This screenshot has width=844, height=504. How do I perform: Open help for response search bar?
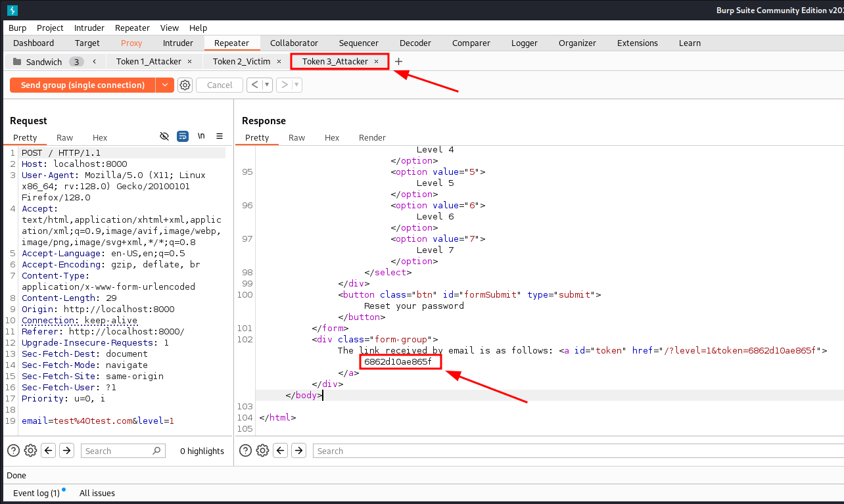(245, 451)
